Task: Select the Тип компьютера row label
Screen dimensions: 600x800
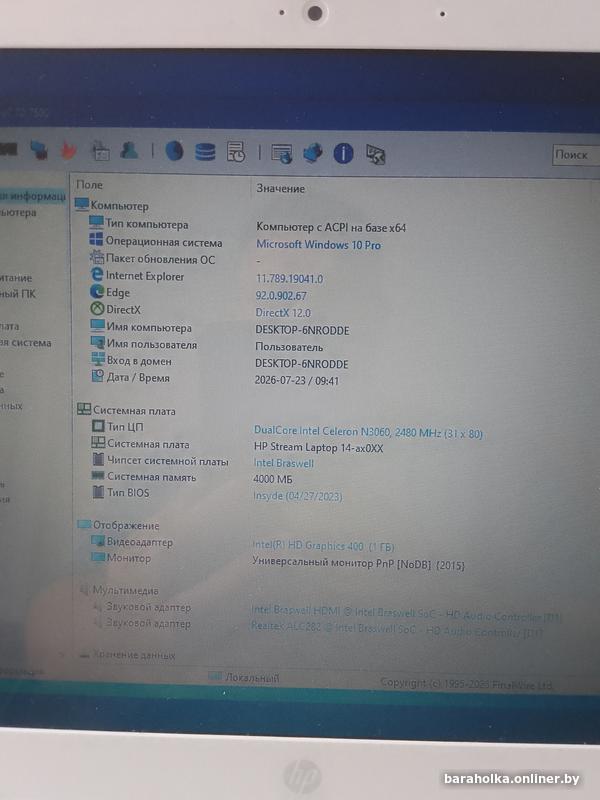Action: pyautogui.click(x=147, y=223)
